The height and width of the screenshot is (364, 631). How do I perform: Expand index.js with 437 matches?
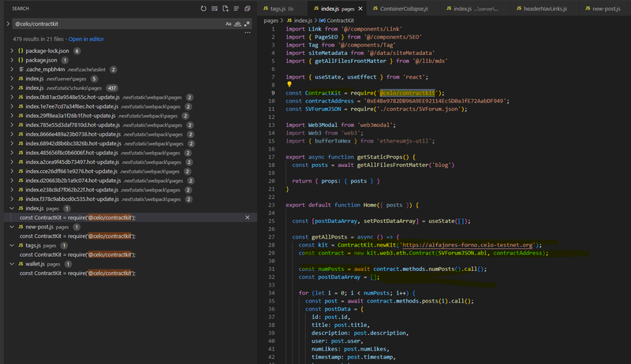[12, 88]
